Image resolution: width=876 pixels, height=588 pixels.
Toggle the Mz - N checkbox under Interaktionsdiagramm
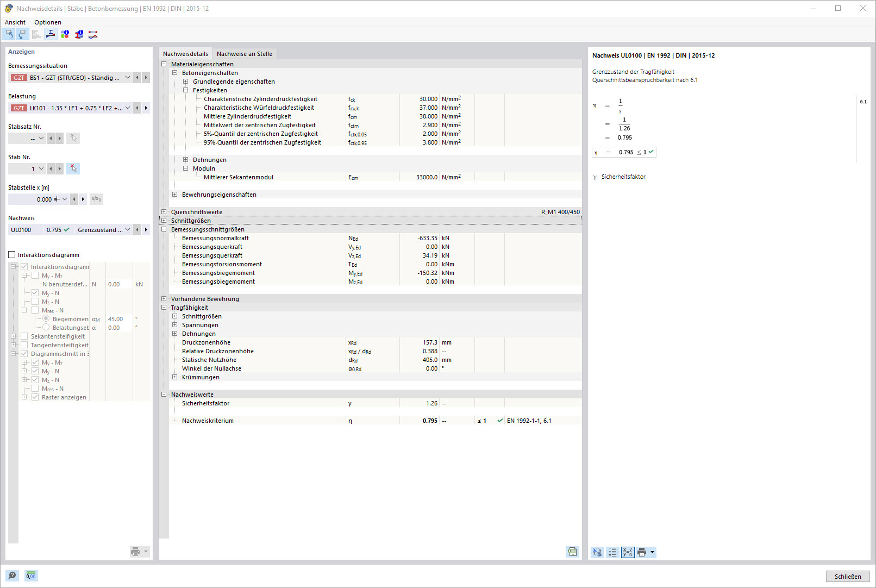click(35, 302)
